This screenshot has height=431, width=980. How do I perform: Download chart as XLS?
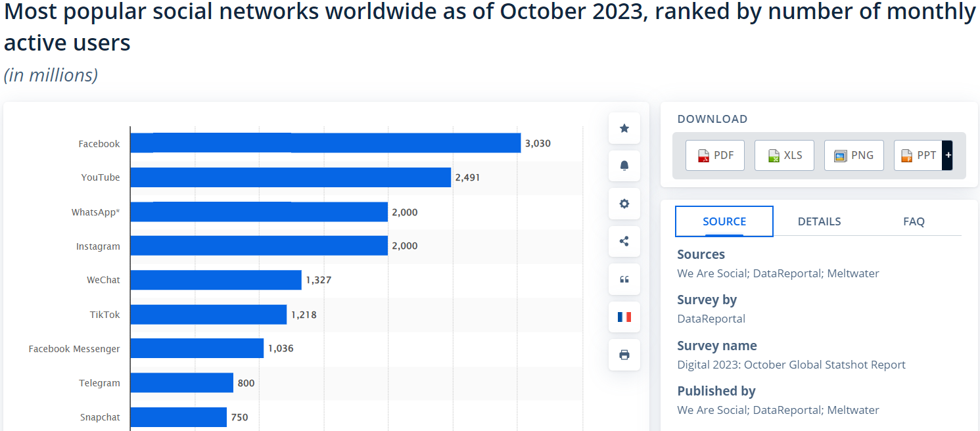784,156
